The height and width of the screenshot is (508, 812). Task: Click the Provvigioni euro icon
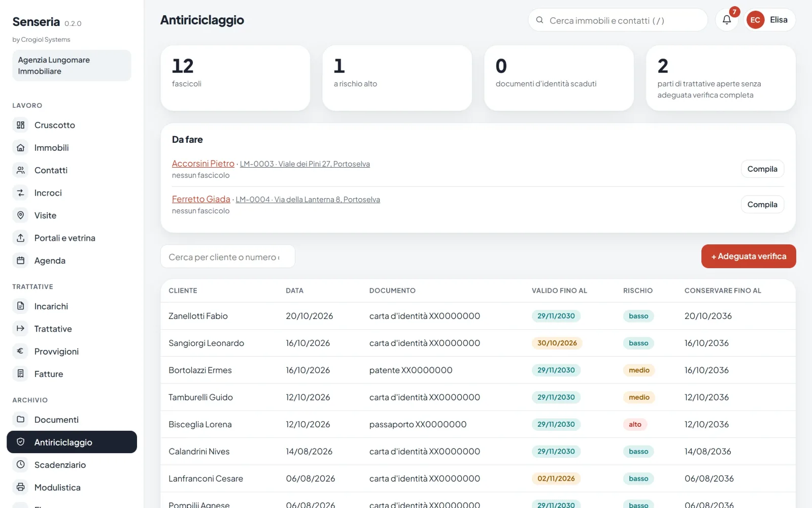point(20,351)
